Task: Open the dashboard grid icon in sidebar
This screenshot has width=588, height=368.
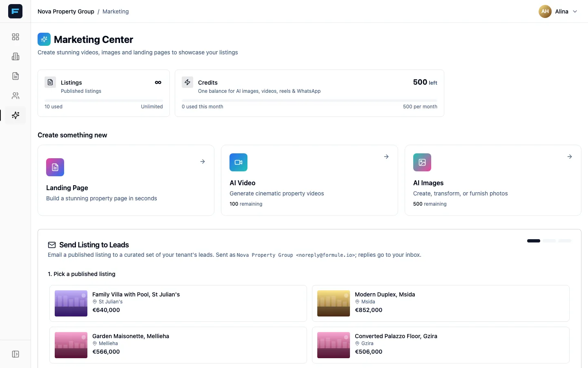Action: tap(16, 37)
